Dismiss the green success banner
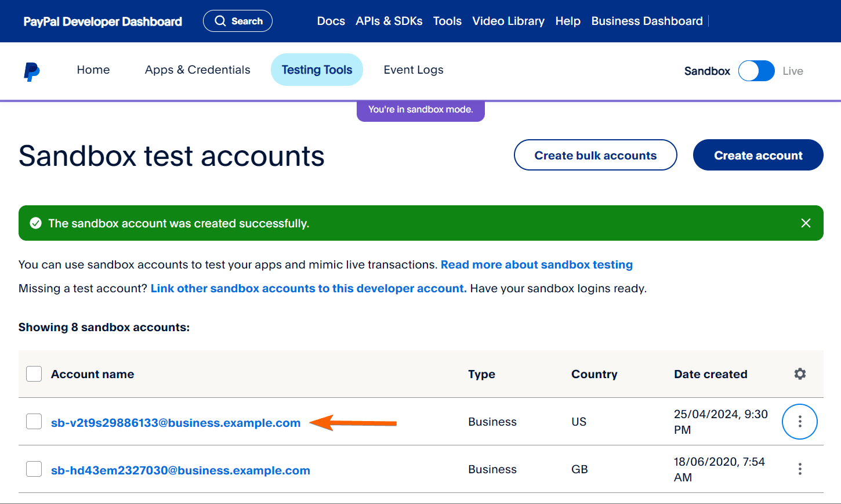This screenshot has width=841, height=504. point(806,223)
